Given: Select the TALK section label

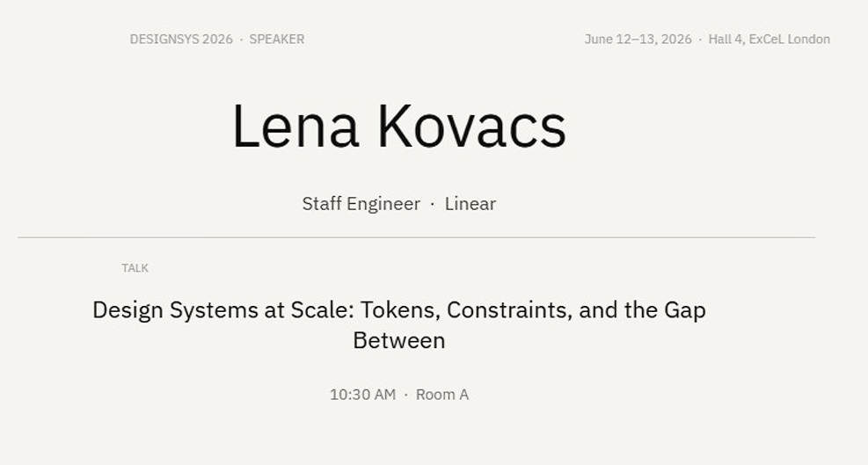Looking at the screenshot, I should click(135, 268).
